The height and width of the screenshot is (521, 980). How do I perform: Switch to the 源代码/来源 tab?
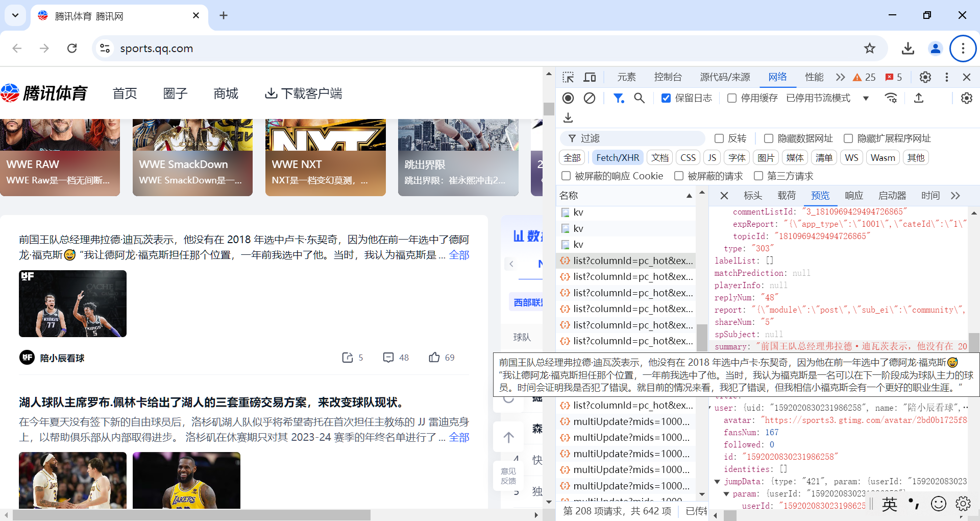coord(725,77)
